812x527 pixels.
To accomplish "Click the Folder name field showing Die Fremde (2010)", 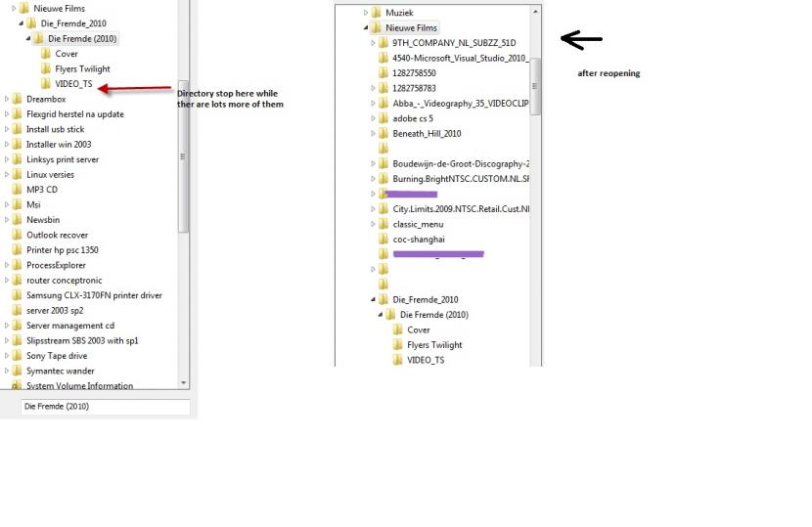I will [105, 407].
